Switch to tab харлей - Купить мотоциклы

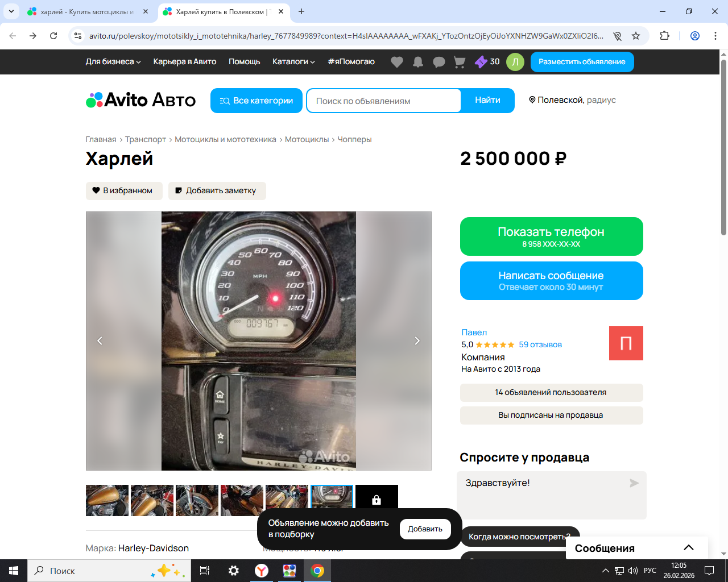tap(87, 11)
